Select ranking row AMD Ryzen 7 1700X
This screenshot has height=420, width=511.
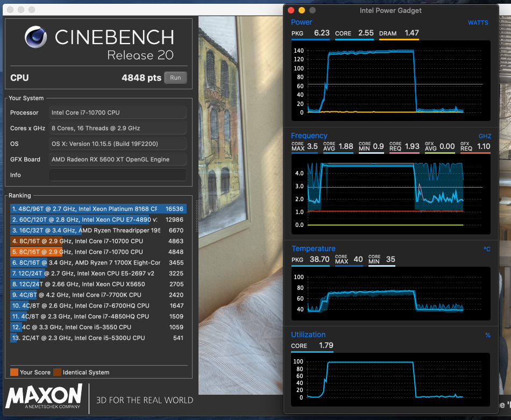coord(98,262)
